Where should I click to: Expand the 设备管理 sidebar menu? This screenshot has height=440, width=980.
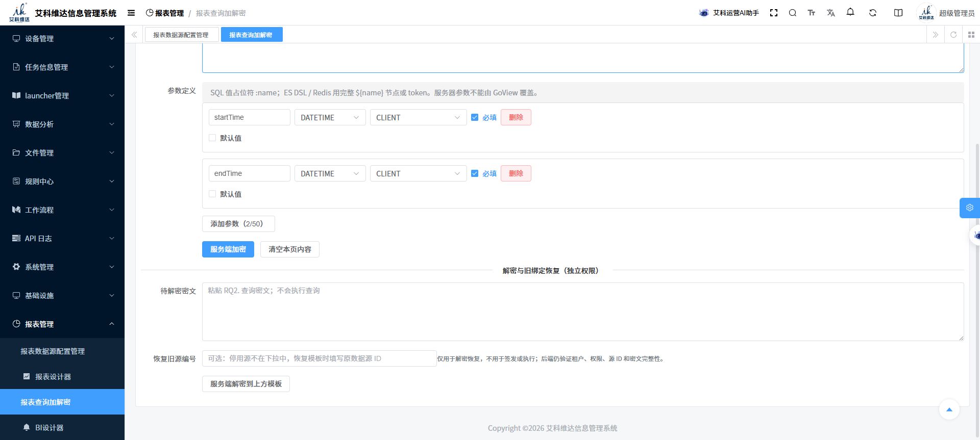[62, 38]
